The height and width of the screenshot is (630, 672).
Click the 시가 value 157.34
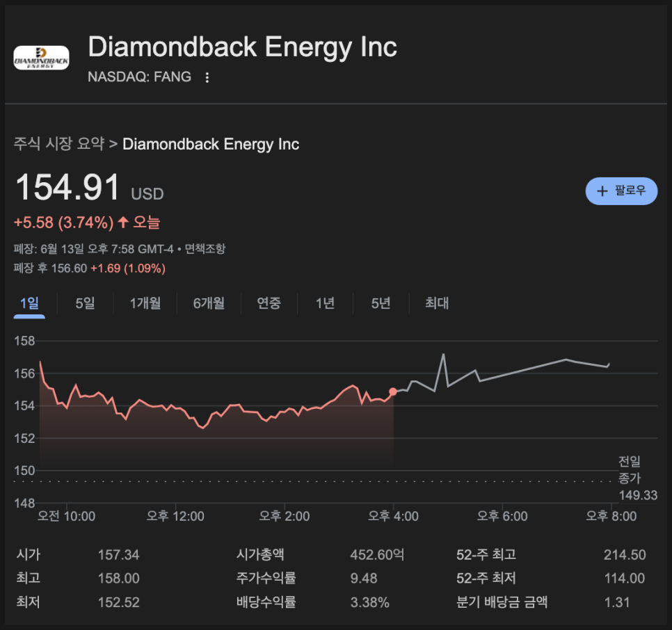click(x=119, y=555)
